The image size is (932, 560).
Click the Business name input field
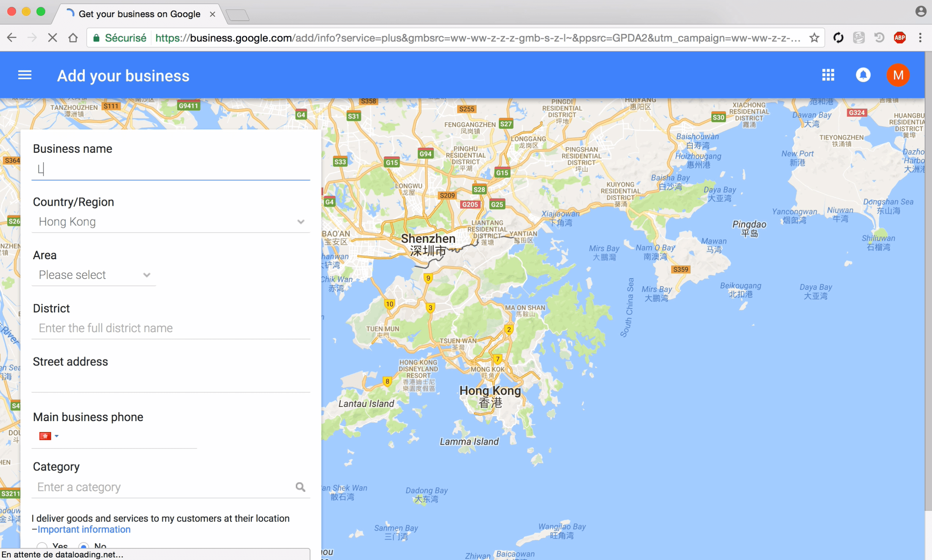(x=171, y=170)
